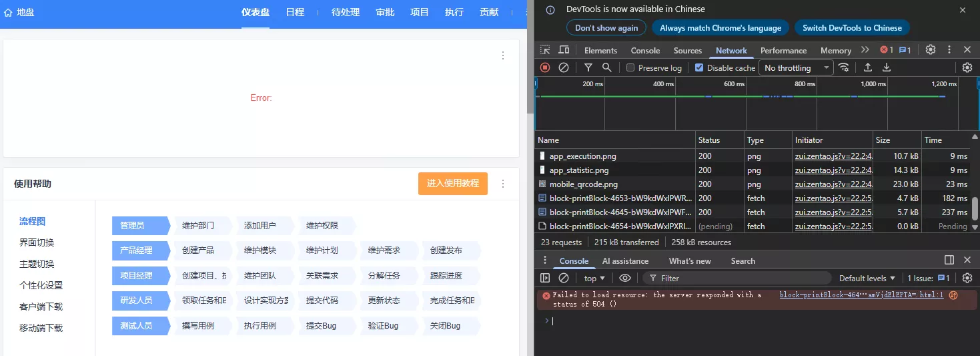The height and width of the screenshot is (356, 980).
Task: Select 界面切换 in help sidebar
Action: tap(37, 242)
